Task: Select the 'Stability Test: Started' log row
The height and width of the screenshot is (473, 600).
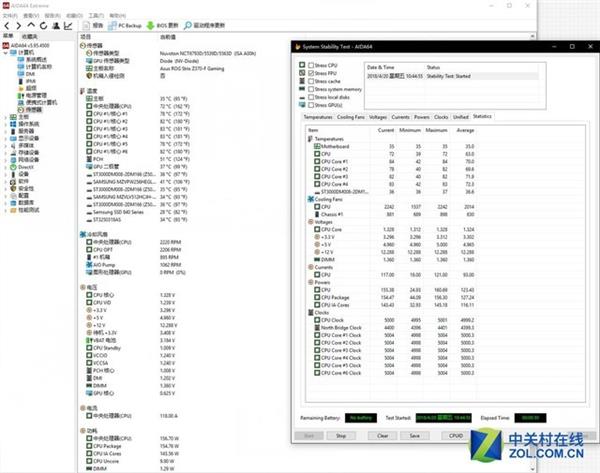Action: [x=452, y=76]
